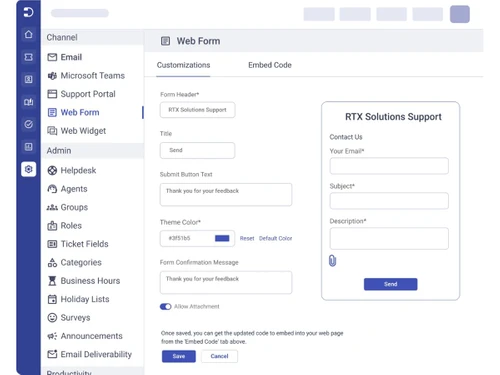
Task: Click the Web Form header icon
Action: [x=166, y=41]
